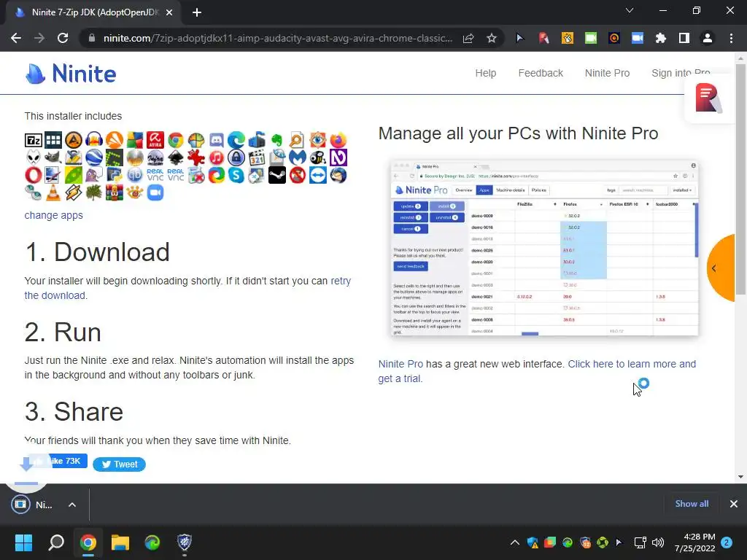This screenshot has height=560, width=747.
Task: Click Show all downloads
Action: pos(692,504)
